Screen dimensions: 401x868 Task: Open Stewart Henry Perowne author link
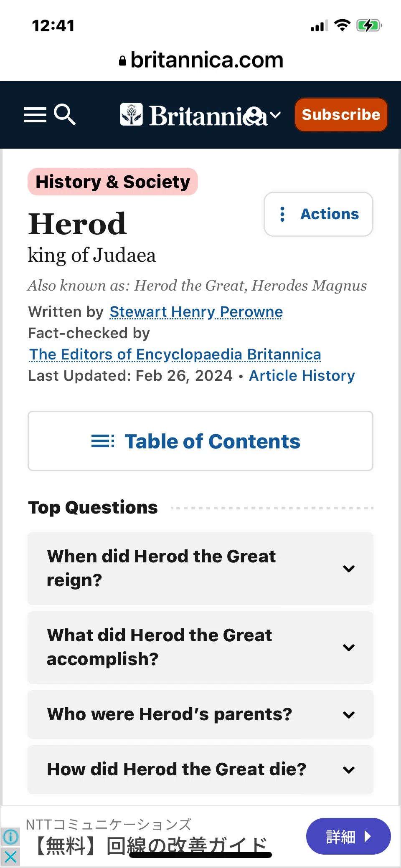(x=196, y=312)
